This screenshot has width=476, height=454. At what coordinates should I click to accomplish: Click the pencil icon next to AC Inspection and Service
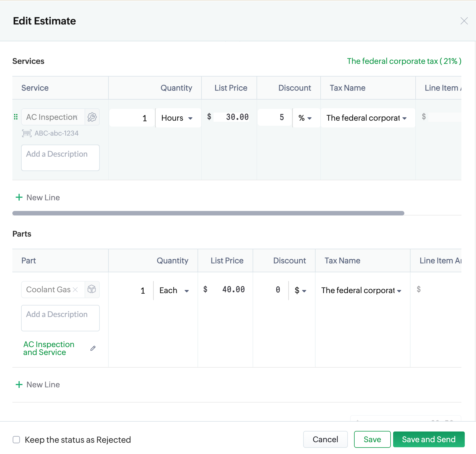(x=93, y=349)
